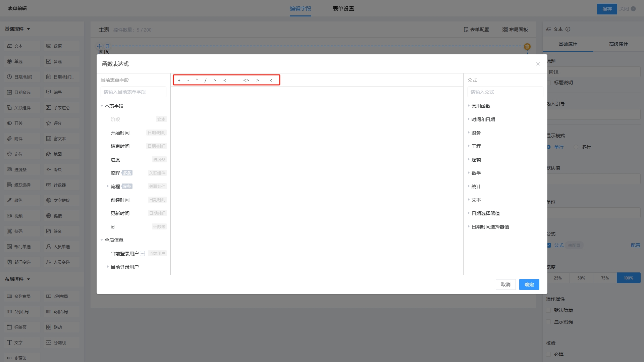Open the 高级属性 tab
644x362 pixels.
(x=619, y=44)
